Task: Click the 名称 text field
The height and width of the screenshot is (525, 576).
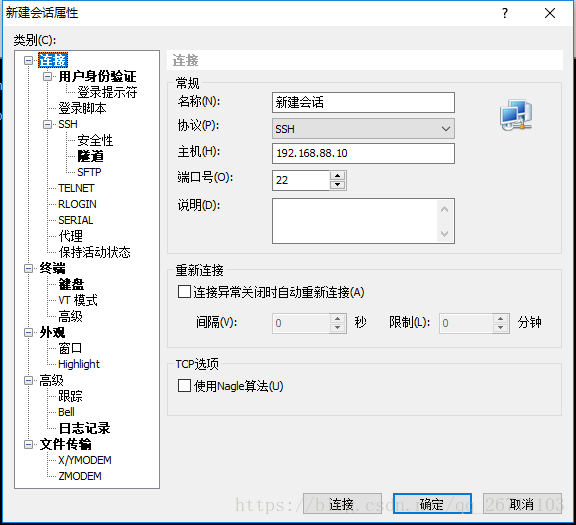Action: [363, 103]
